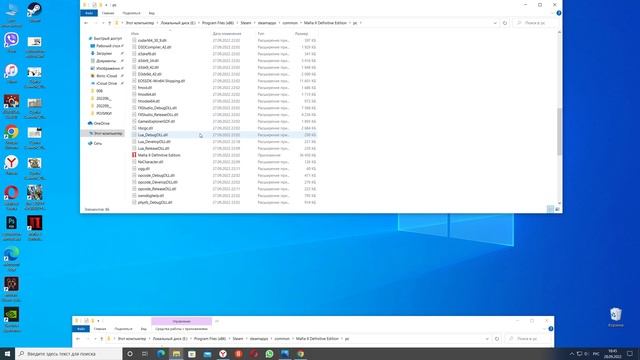This screenshot has width=640, height=360.
Task: Open Task View on taskbar
Action: pos(145,354)
